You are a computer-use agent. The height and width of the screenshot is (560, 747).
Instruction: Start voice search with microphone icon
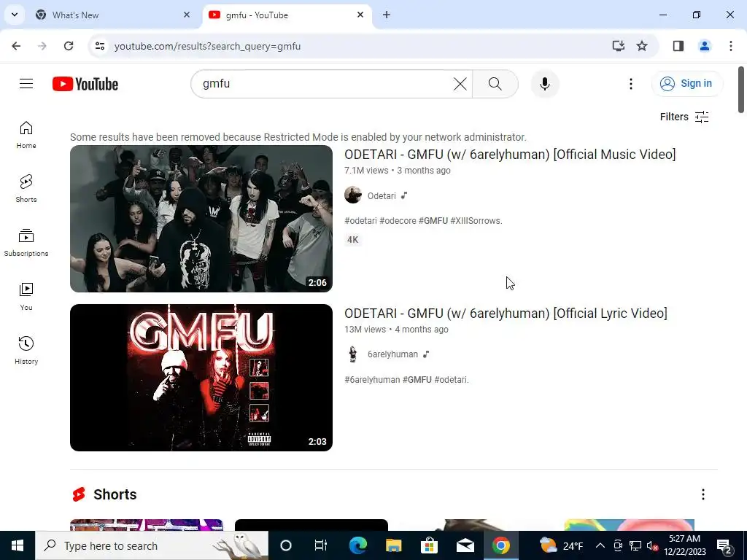544,84
